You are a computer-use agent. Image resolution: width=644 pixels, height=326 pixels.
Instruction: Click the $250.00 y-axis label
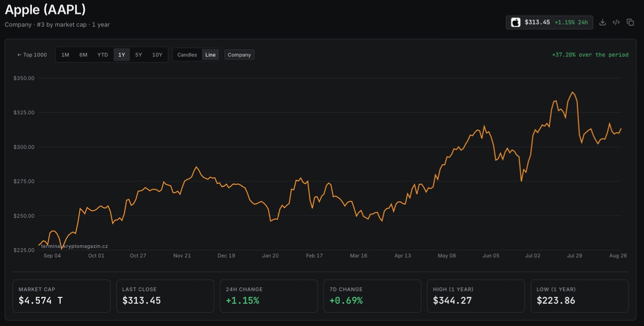[24, 216]
